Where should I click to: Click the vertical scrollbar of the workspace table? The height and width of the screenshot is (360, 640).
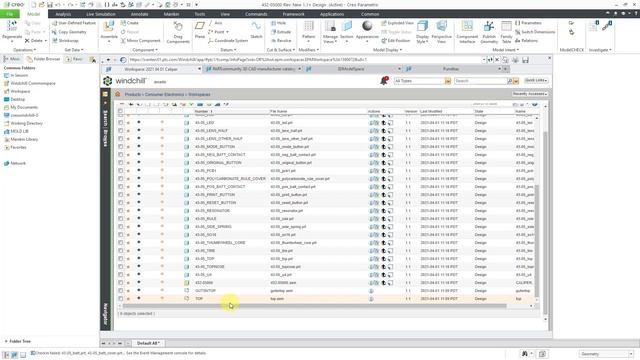pyautogui.click(x=537, y=241)
